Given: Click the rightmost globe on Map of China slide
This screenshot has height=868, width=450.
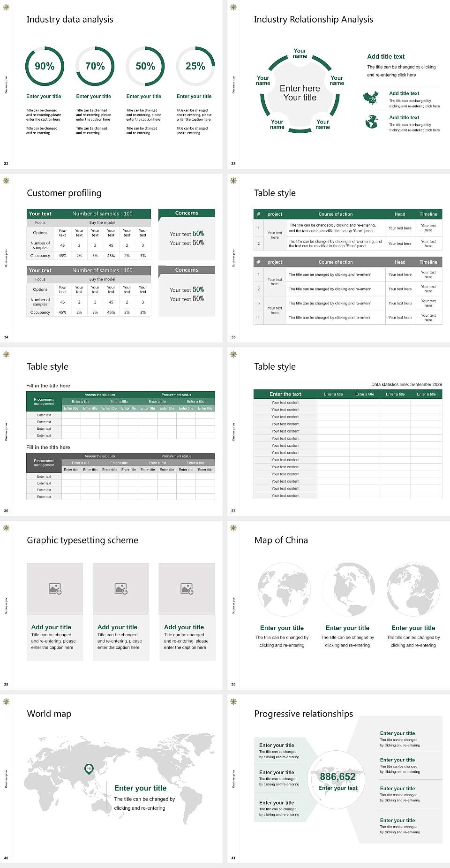Looking at the screenshot, I should tap(413, 590).
